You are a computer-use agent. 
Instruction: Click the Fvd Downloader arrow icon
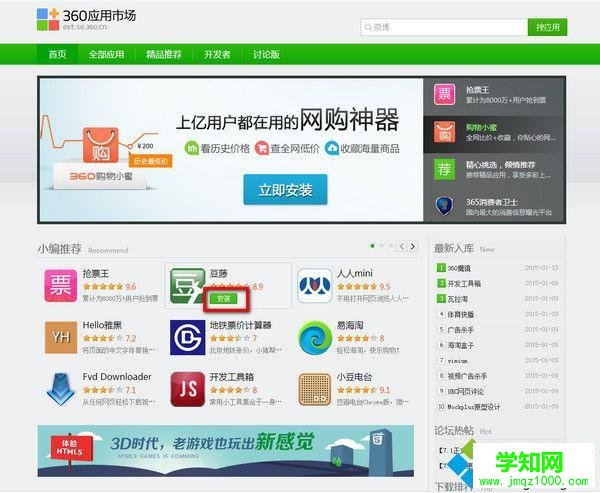pos(60,389)
